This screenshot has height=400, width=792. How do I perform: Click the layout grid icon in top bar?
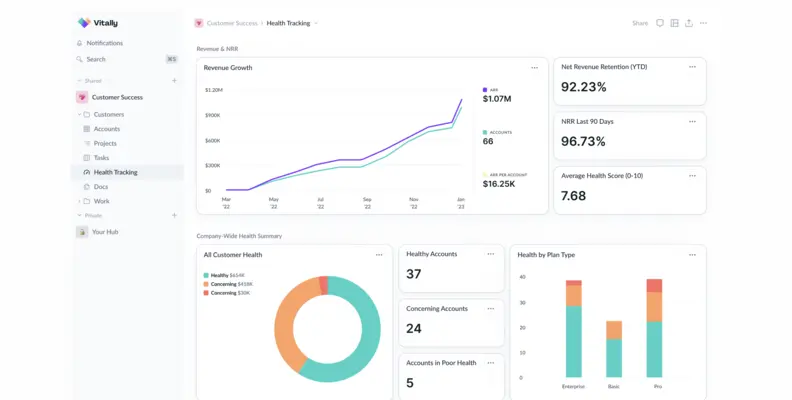674,23
